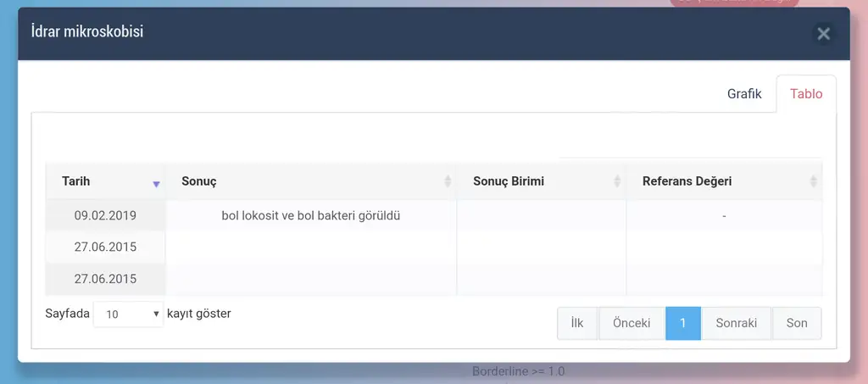The height and width of the screenshot is (384, 868).
Task: Switch to the Grafik tab
Action: pos(744,94)
